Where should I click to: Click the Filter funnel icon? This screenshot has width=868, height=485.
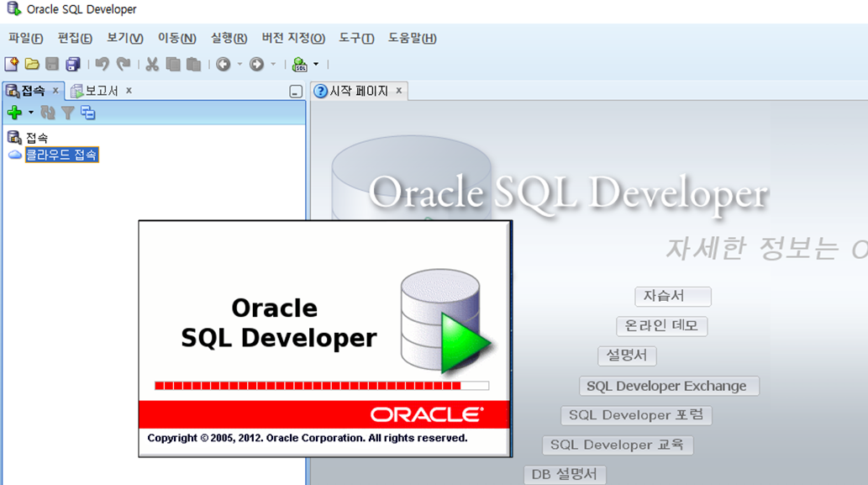point(67,113)
